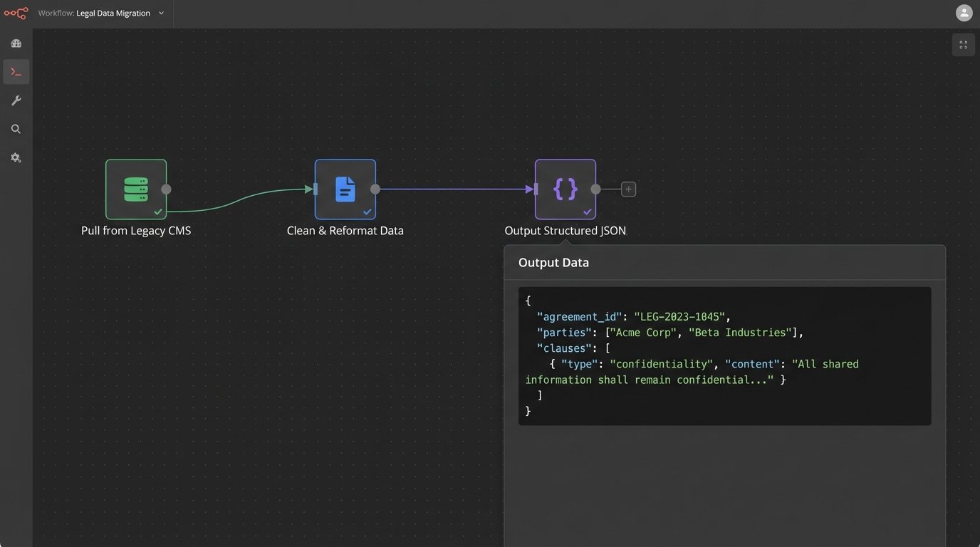Click the fullscreen canvas icon at top right

tap(963, 45)
